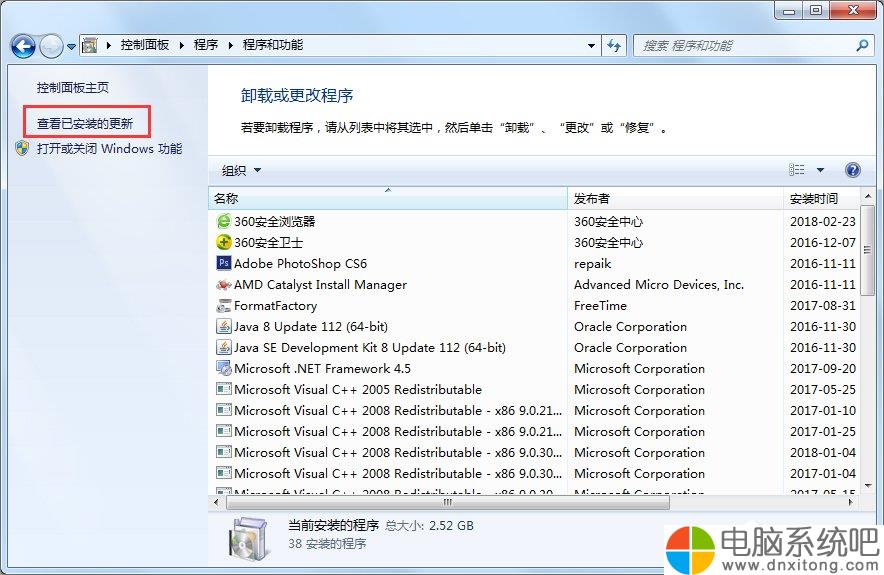This screenshot has height=575, width=884.
Task: Click publisher repaik cell
Action: tap(593, 264)
